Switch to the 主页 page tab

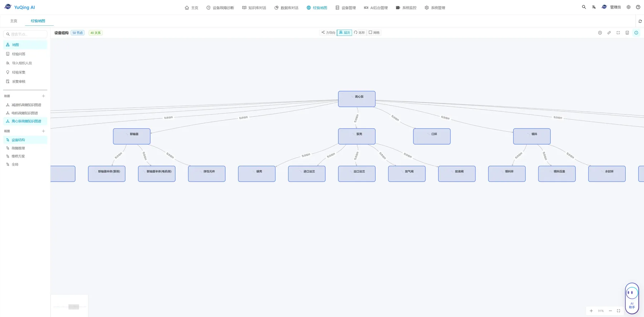coord(14,21)
